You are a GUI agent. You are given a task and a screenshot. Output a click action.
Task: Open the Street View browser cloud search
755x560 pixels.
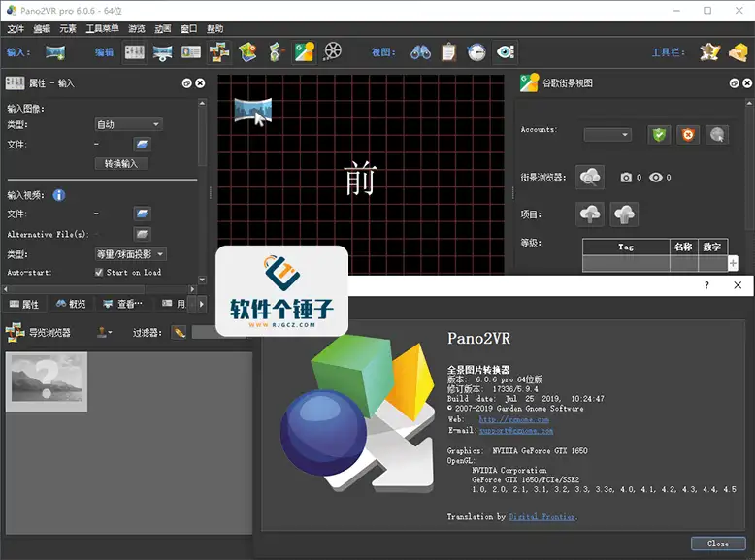coord(590,178)
